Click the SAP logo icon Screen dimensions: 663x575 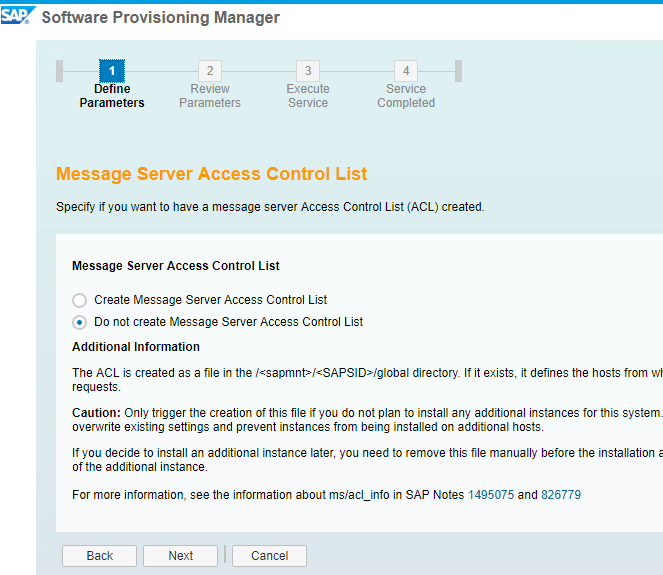18,16
